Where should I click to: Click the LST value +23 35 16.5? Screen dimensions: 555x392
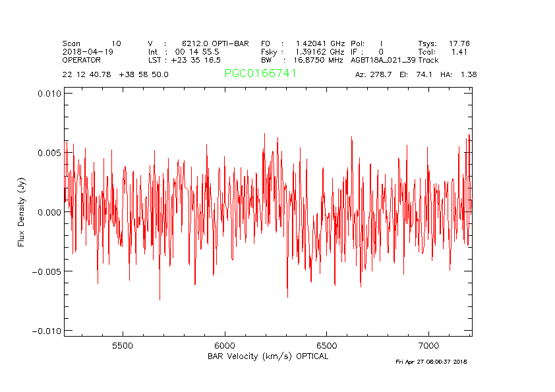point(197,59)
